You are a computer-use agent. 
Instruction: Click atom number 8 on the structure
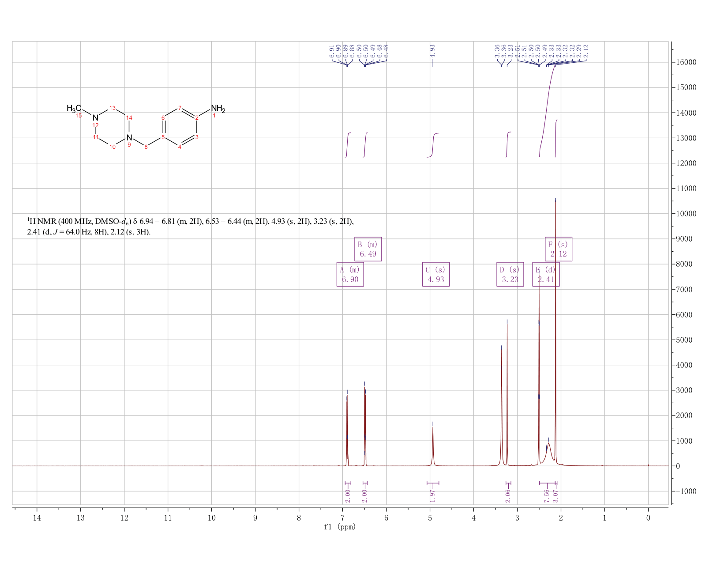(146, 147)
